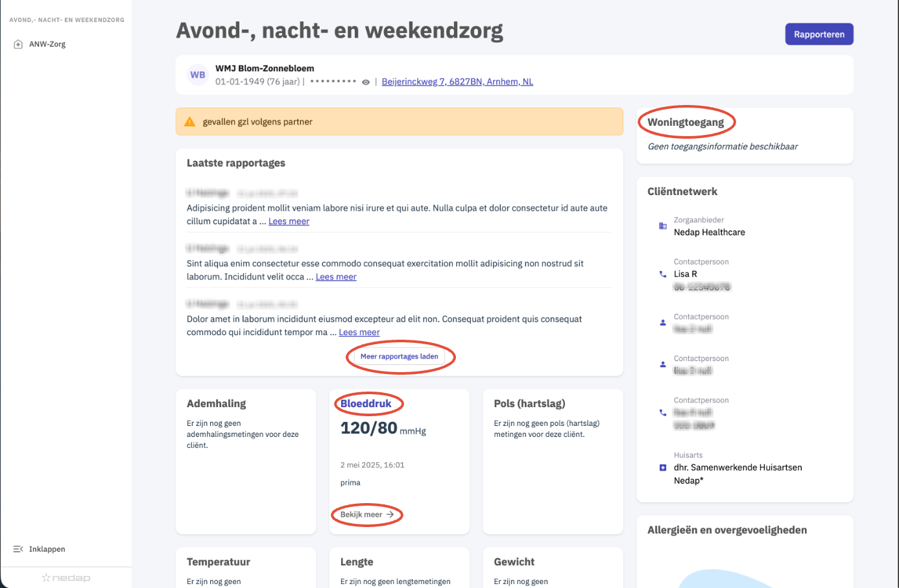Click the WB client avatar

click(198, 75)
